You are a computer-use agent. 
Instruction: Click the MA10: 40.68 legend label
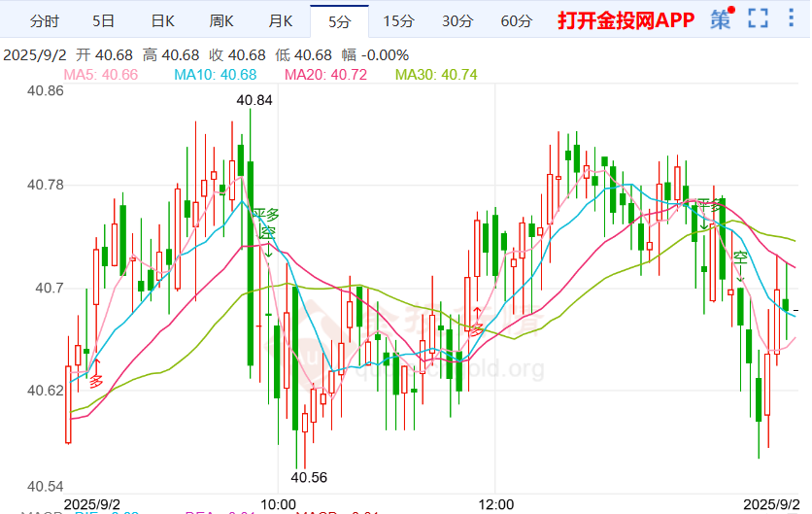(x=215, y=75)
